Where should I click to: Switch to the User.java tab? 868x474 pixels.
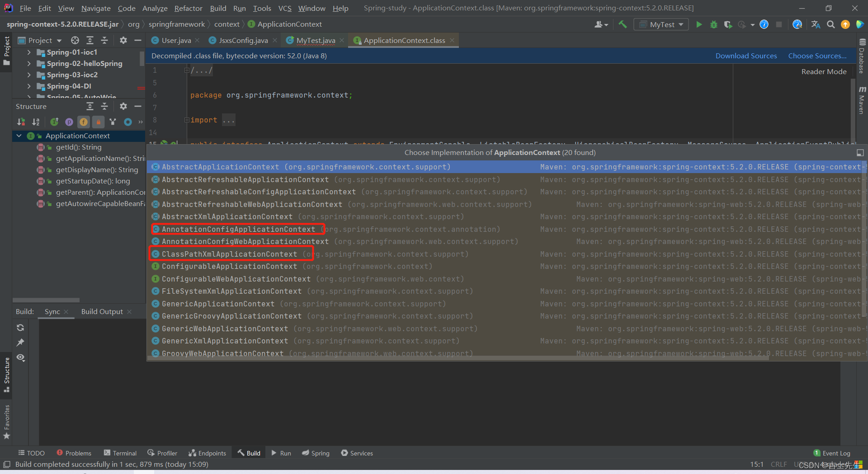176,40
